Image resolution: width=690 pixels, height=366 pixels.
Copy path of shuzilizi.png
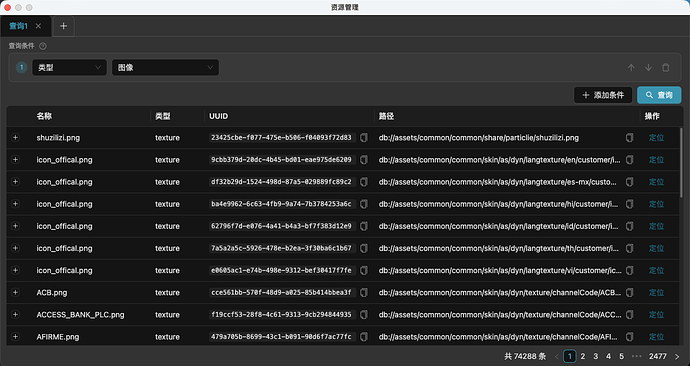click(x=630, y=138)
